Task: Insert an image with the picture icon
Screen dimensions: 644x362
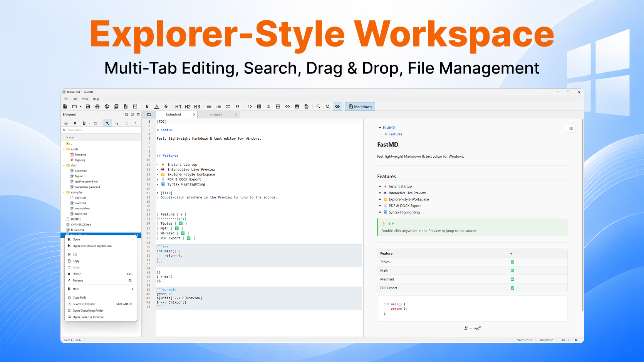Action: [297, 107]
